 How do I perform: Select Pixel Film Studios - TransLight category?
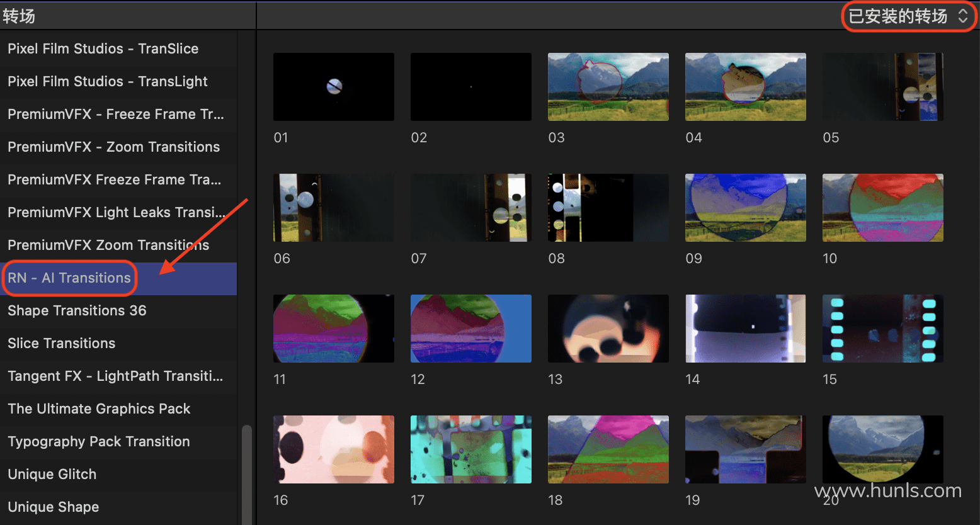click(x=118, y=82)
